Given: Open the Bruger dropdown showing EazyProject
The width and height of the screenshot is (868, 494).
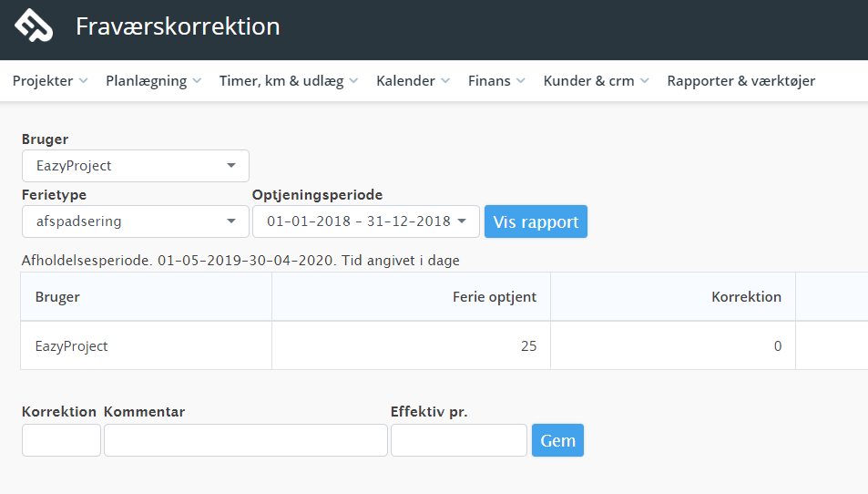Looking at the screenshot, I should 136,166.
